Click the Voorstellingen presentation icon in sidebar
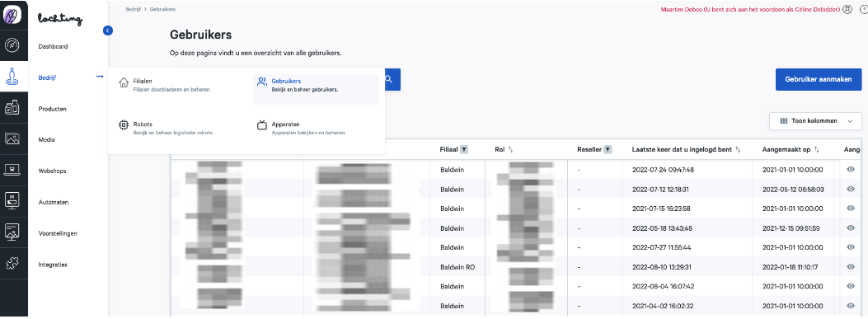868x319 pixels. 12,232
